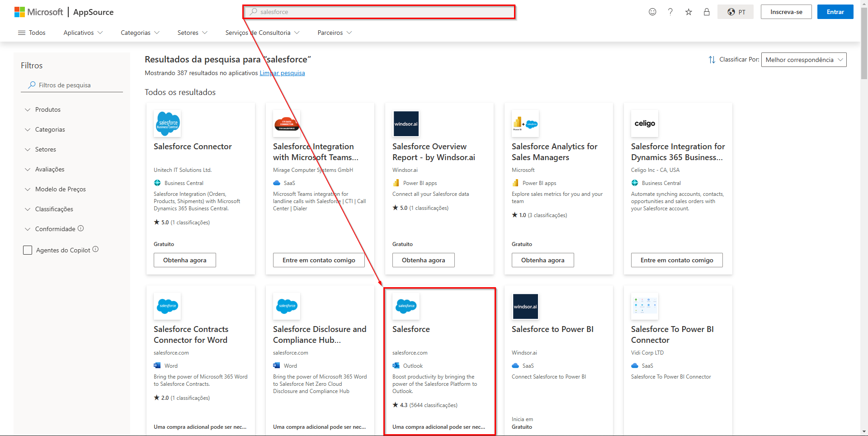The image size is (868, 436).
Task: Click the celigo logo thumbnail
Action: (645, 123)
